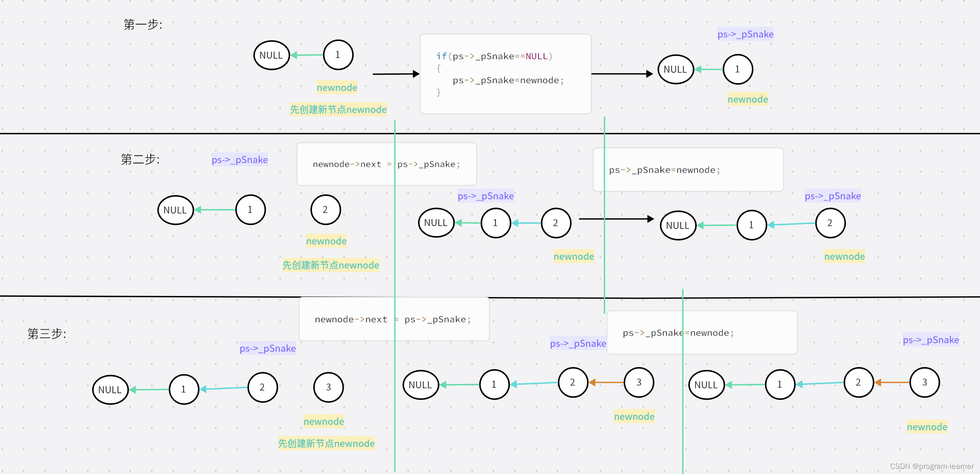Select step two's 'newnode->next = ps->_pSnake;' code box
The image size is (980, 474).
pyautogui.click(x=387, y=164)
